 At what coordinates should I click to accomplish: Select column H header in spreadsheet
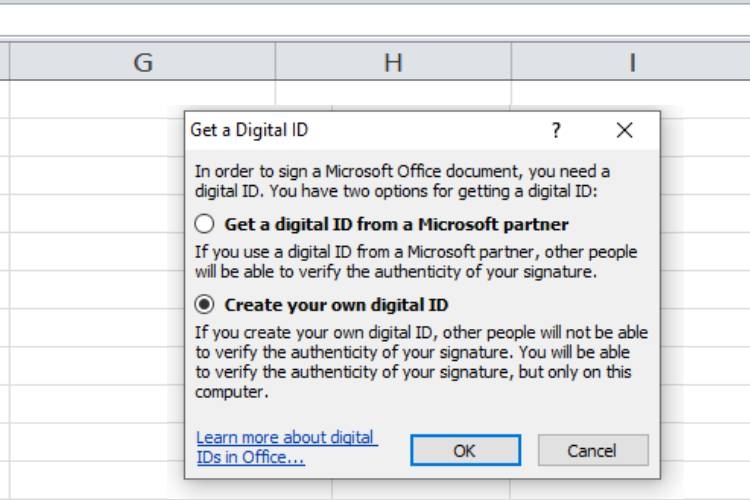coord(393,62)
